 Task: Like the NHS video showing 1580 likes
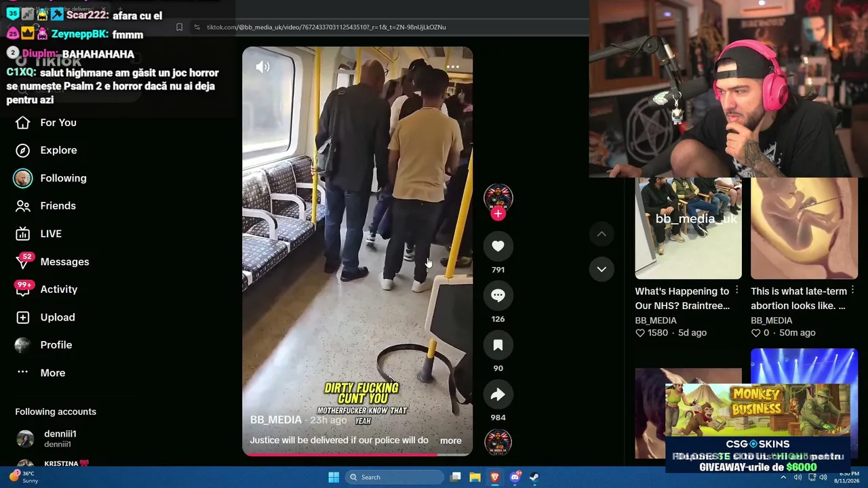[639, 333]
